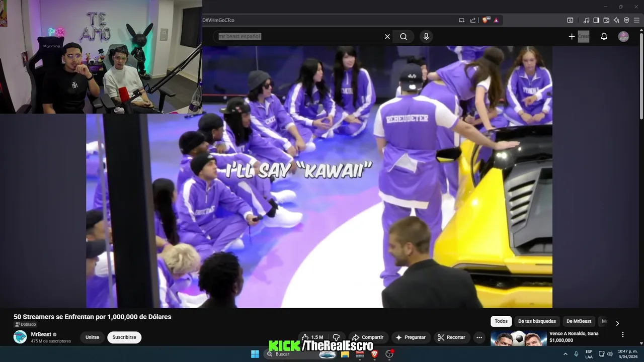Open 'Vence A Ronaldo, Gana $1,000,000' title
Screen dimensions: 644x362
tap(574, 337)
